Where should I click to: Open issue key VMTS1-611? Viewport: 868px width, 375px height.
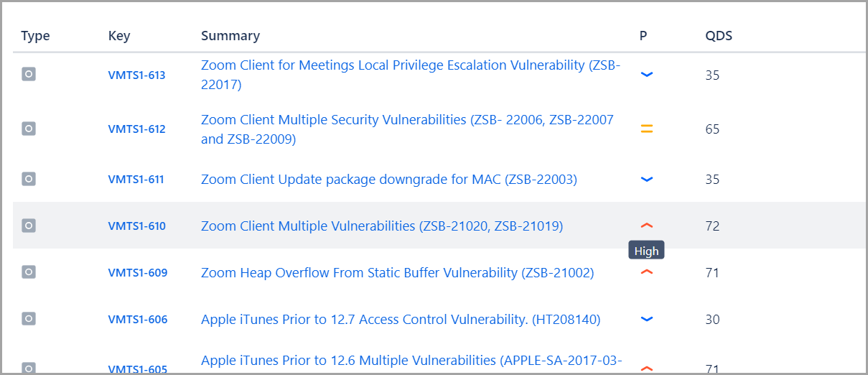pos(136,179)
